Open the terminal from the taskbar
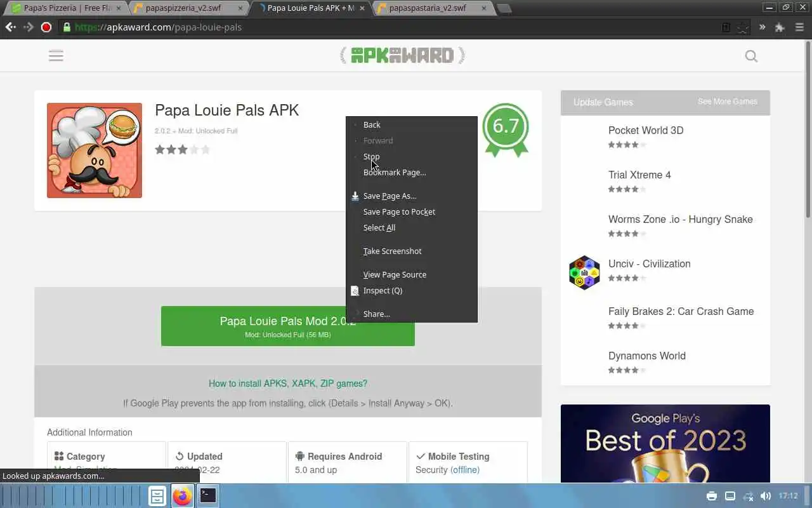The height and width of the screenshot is (508, 812). click(207, 496)
